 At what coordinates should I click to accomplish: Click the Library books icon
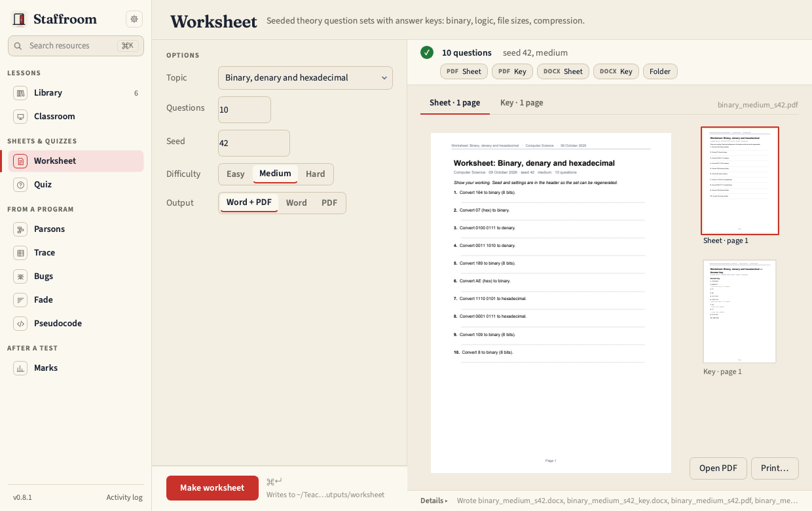(x=20, y=93)
